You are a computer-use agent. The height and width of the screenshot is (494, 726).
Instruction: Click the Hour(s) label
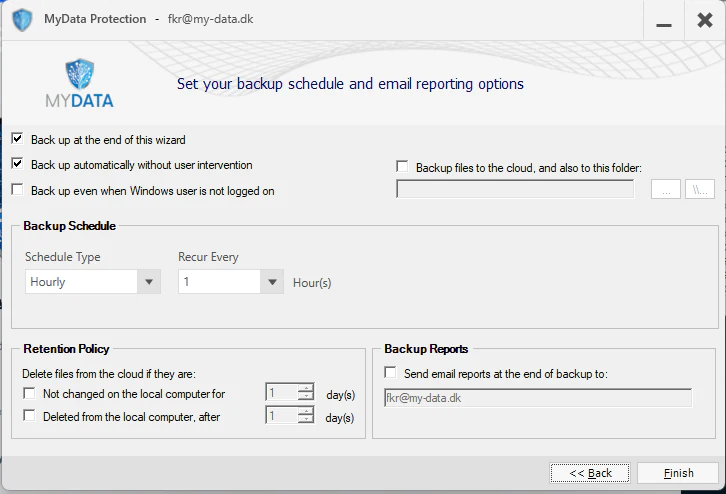312,283
